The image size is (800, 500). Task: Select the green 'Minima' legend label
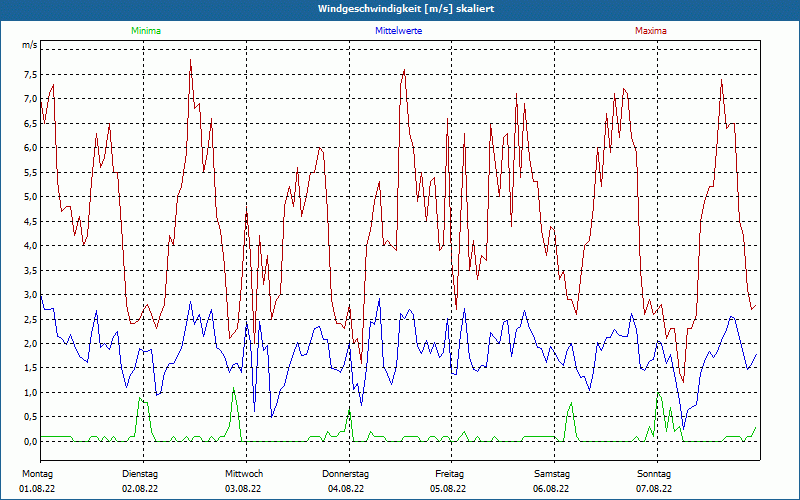click(146, 31)
